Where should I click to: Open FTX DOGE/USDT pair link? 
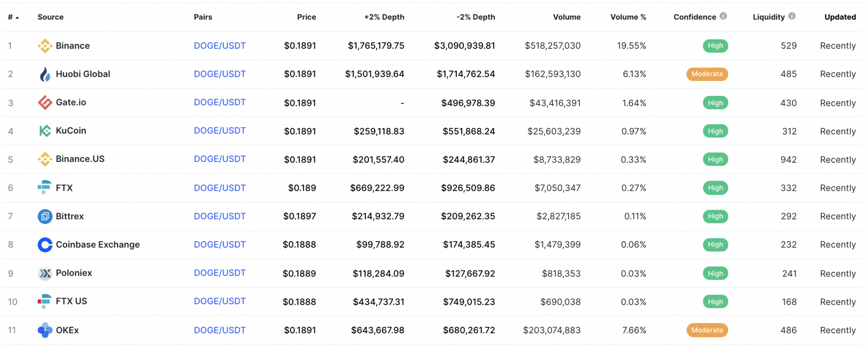[x=220, y=188]
